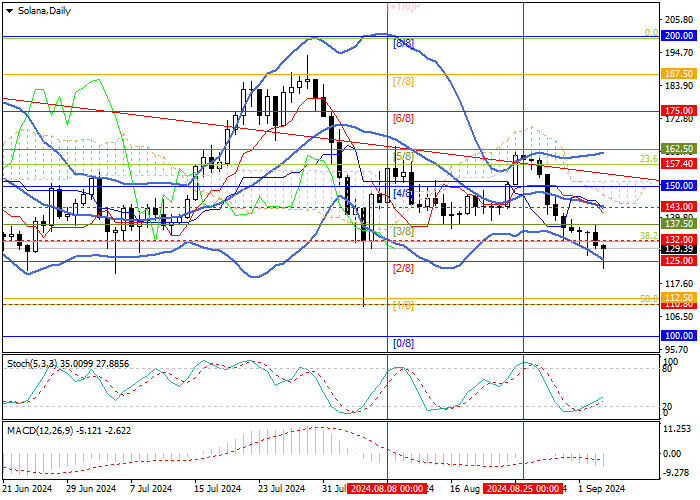Click the Fibonacci 0.0 level label
Viewport: 700px width, 500px height.
pos(651,33)
